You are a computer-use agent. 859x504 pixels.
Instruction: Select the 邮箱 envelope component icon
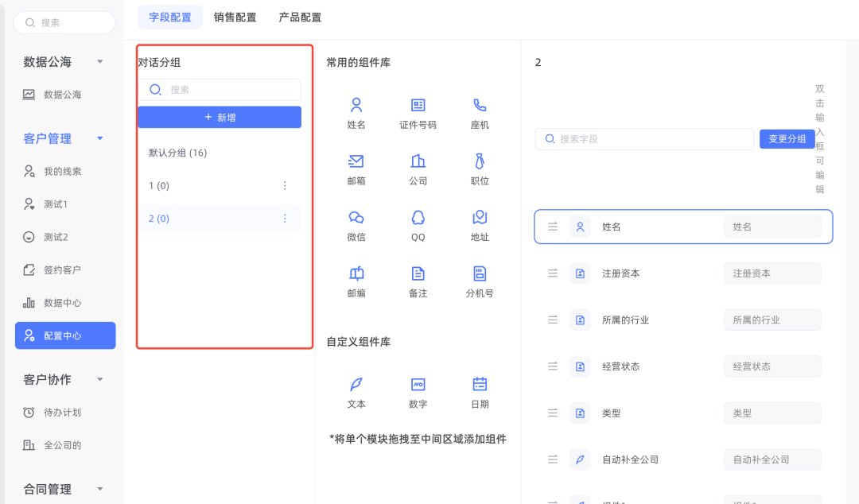click(356, 161)
